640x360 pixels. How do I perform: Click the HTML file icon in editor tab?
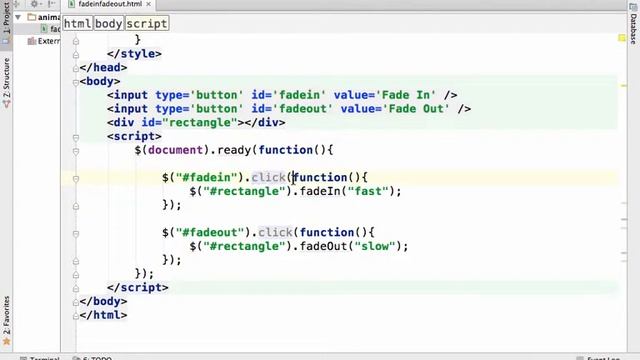point(72,4)
